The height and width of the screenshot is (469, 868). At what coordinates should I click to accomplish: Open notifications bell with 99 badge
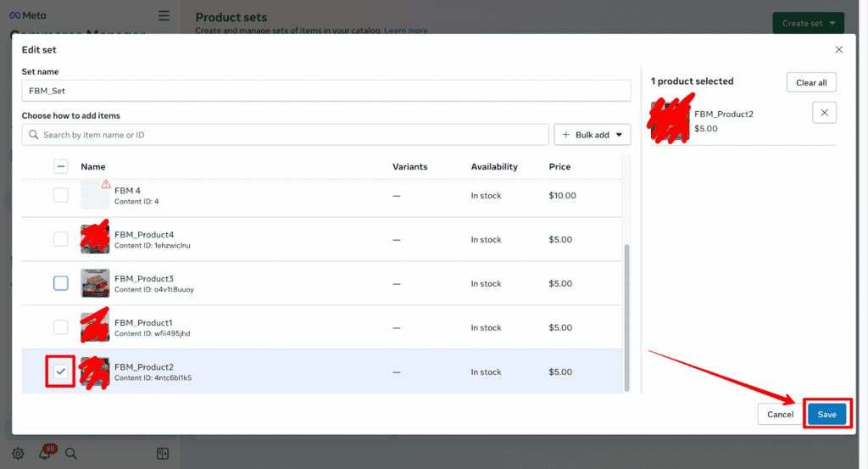coord(46,452)
